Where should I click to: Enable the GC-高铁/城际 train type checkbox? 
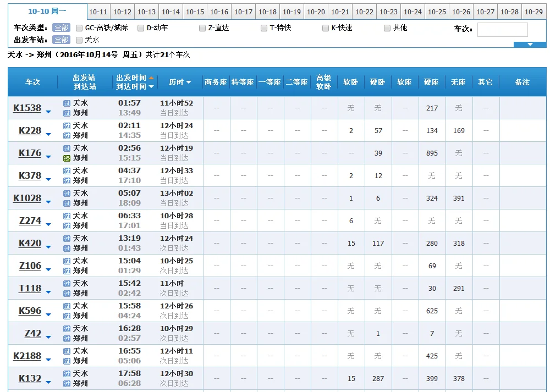click(x=79, y=28)
